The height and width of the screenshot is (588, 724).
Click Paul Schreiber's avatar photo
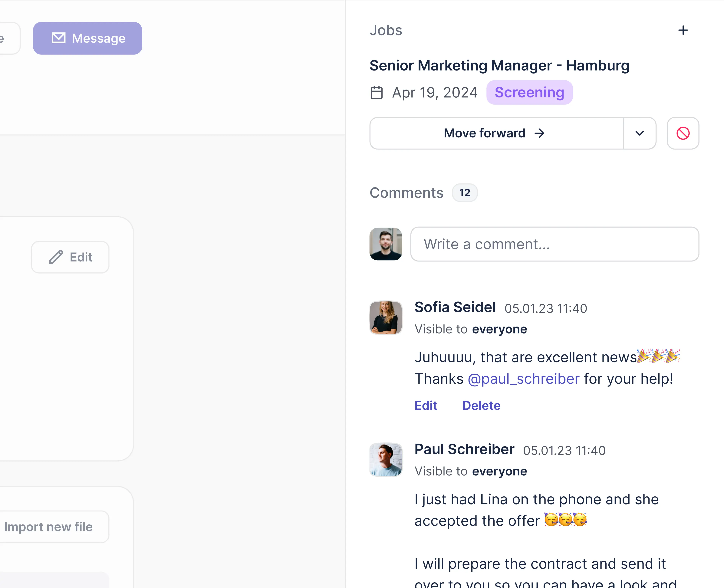coord(386,460)
